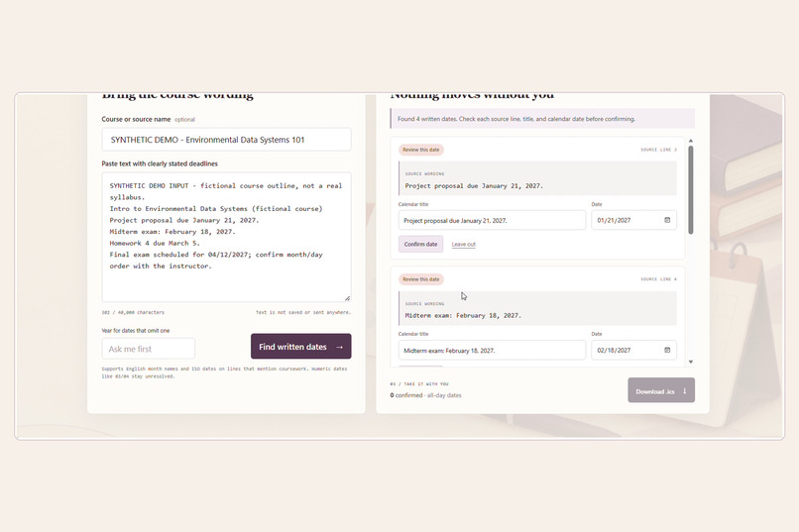Click the download arrow icon on Download .ics
799x532 pixels.
[x=684, y=391]
